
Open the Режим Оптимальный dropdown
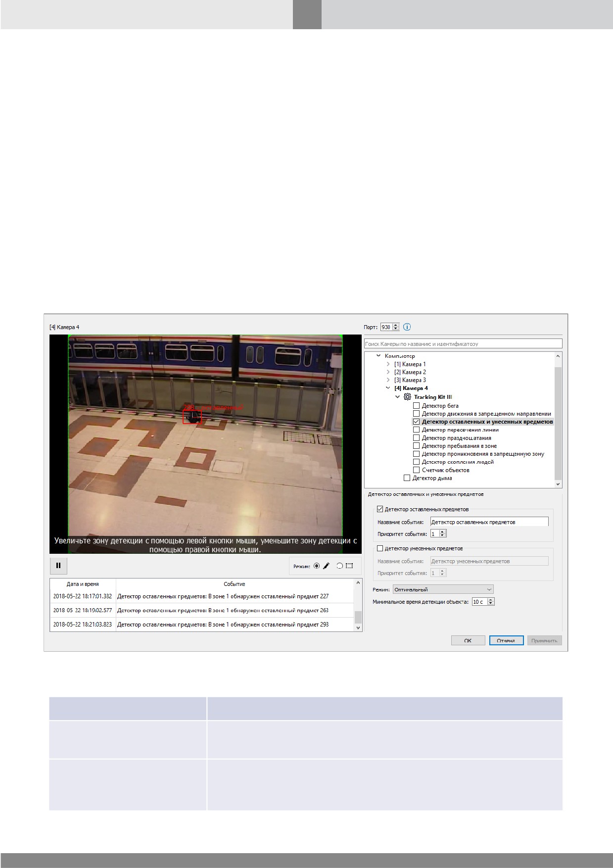point(443,589)
